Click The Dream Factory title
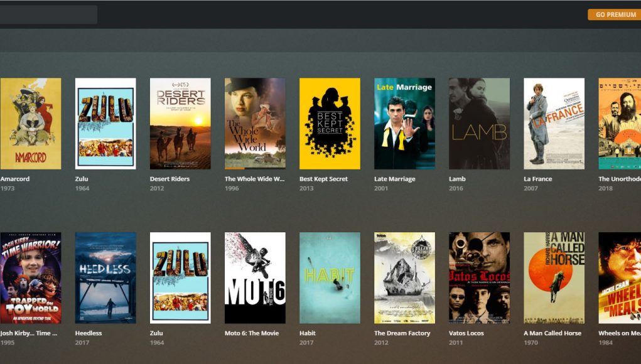Image resolution: width=641 pixels, height=364 pixels. coord(402,333)
